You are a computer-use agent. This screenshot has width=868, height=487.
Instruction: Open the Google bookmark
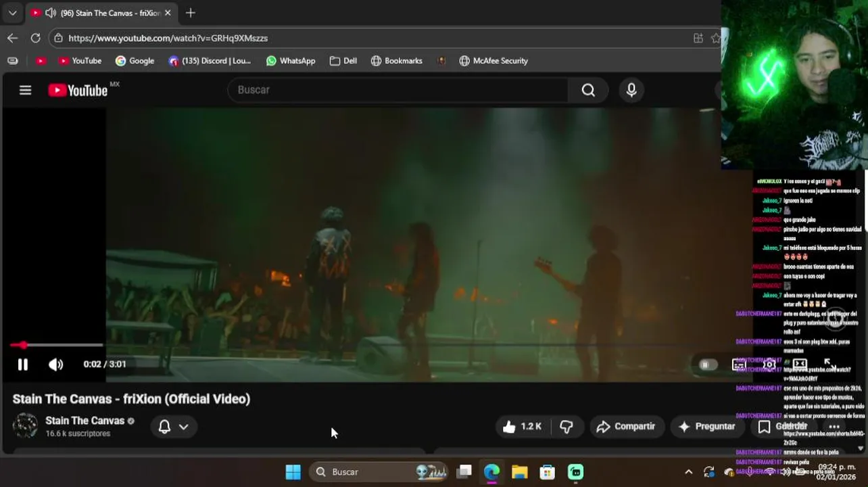135,61
